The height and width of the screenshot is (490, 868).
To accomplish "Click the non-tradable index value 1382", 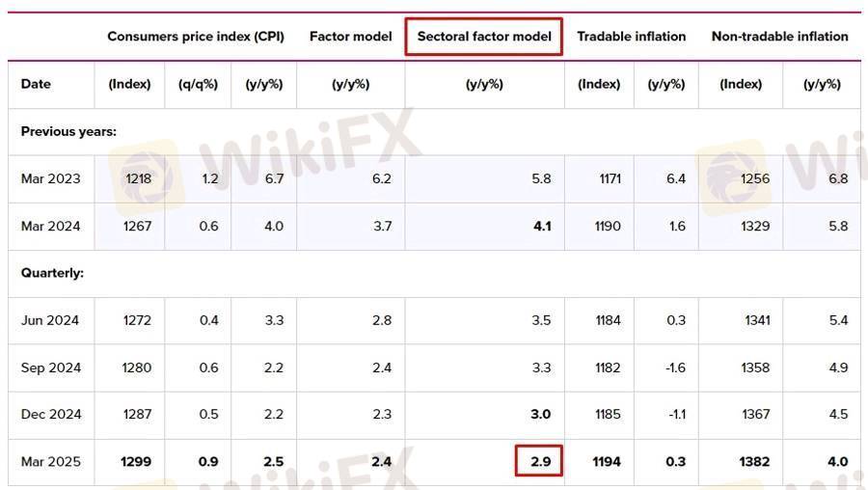I will click(754, 461).
